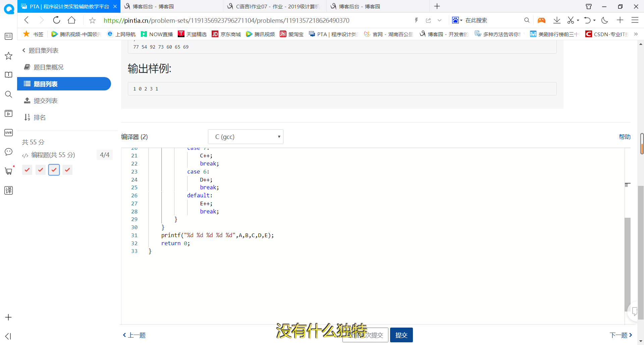
Task: Open the CSDN bookmark
Action: (x=606, y=34)
